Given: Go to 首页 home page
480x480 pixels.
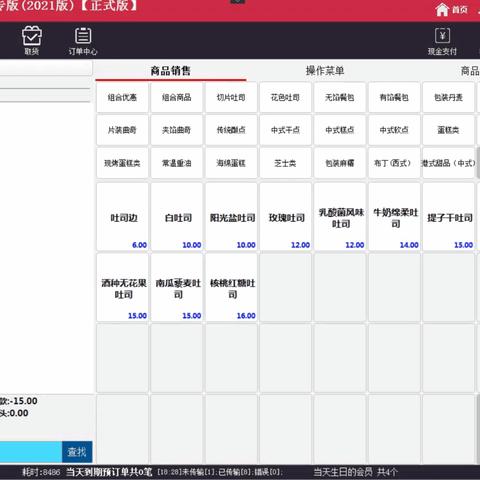Looking at the screenshot, I should [452, 10].
